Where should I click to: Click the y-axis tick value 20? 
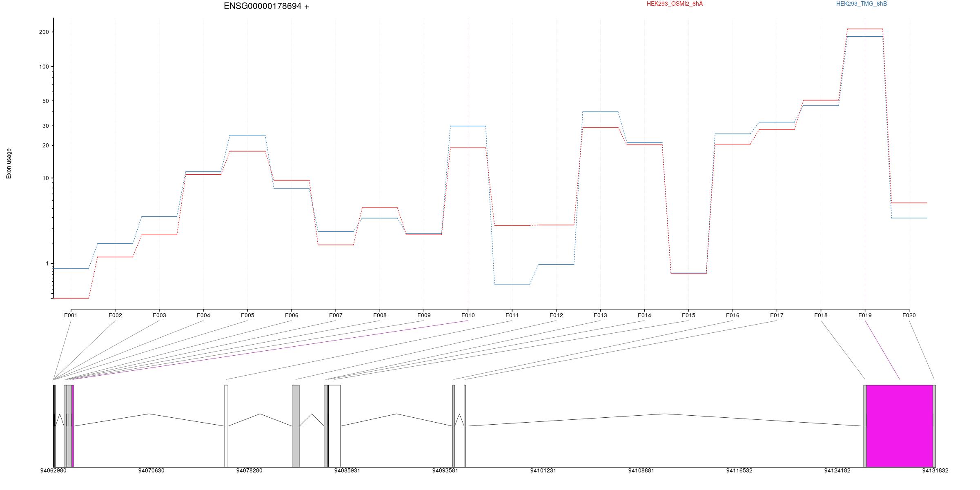click(45, 145)
